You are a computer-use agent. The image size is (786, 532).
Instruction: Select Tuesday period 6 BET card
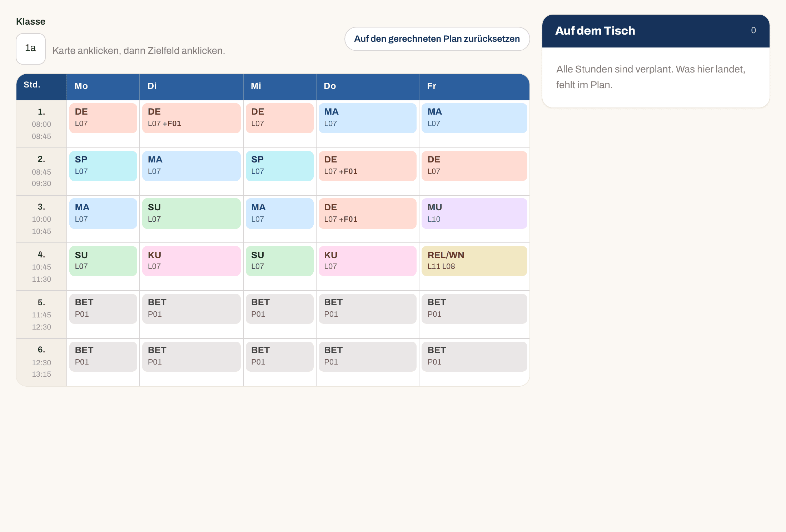(191, 357)
